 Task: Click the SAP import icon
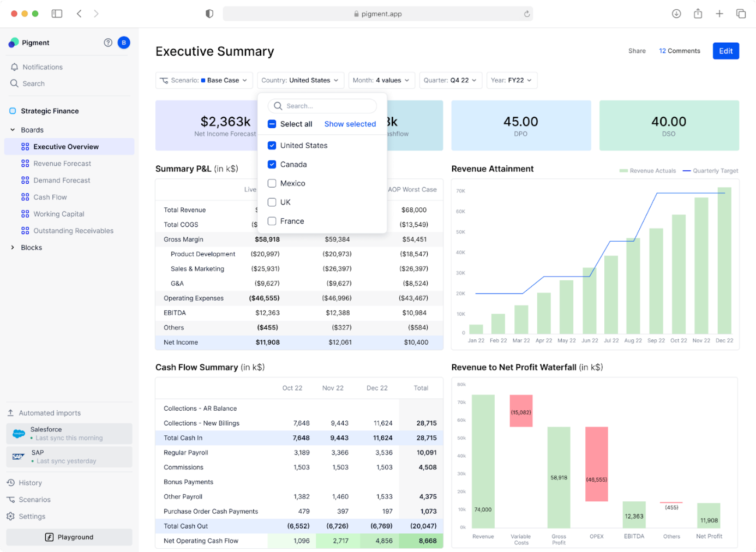pyautogui.click(x=18, y=457)
